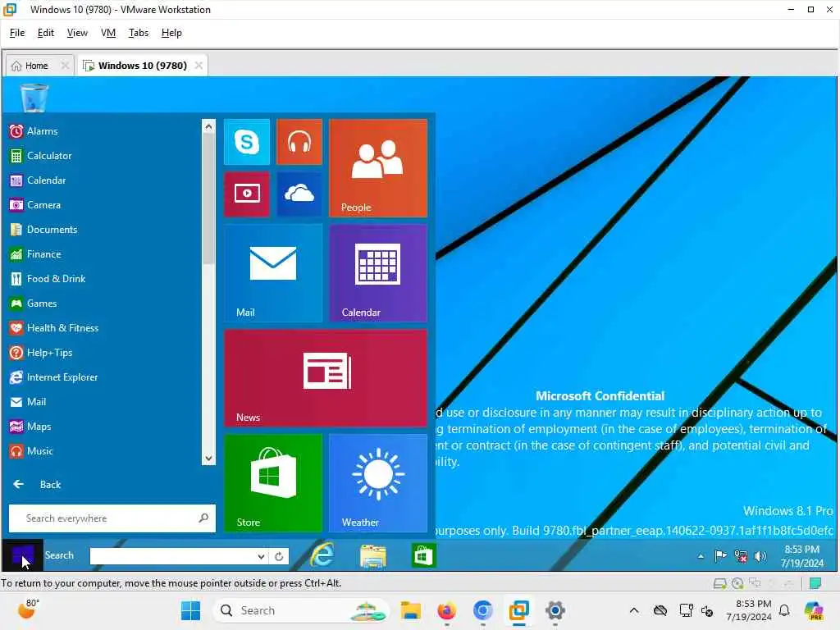Open the Skype tile

tap(246, 142)
